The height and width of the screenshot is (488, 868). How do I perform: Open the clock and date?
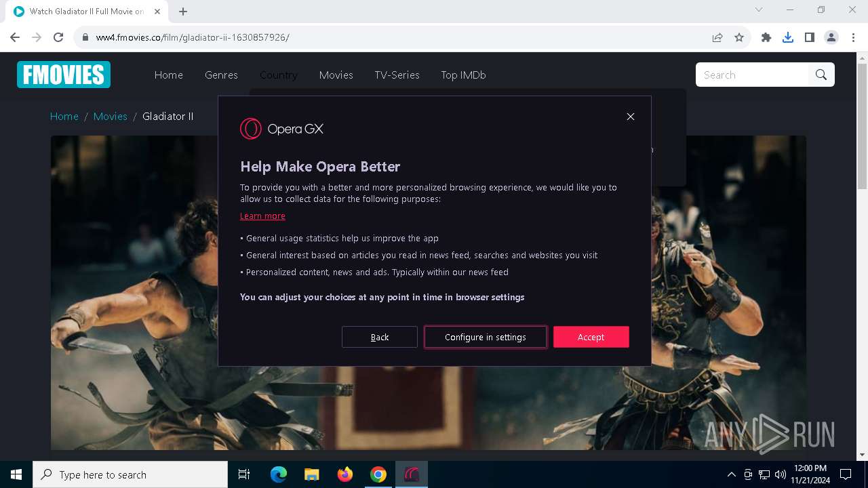pos(810,474)
